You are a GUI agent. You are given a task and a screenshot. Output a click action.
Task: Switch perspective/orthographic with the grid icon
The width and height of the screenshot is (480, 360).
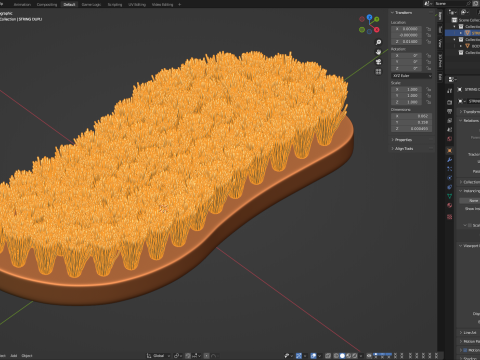coord(378,72)
